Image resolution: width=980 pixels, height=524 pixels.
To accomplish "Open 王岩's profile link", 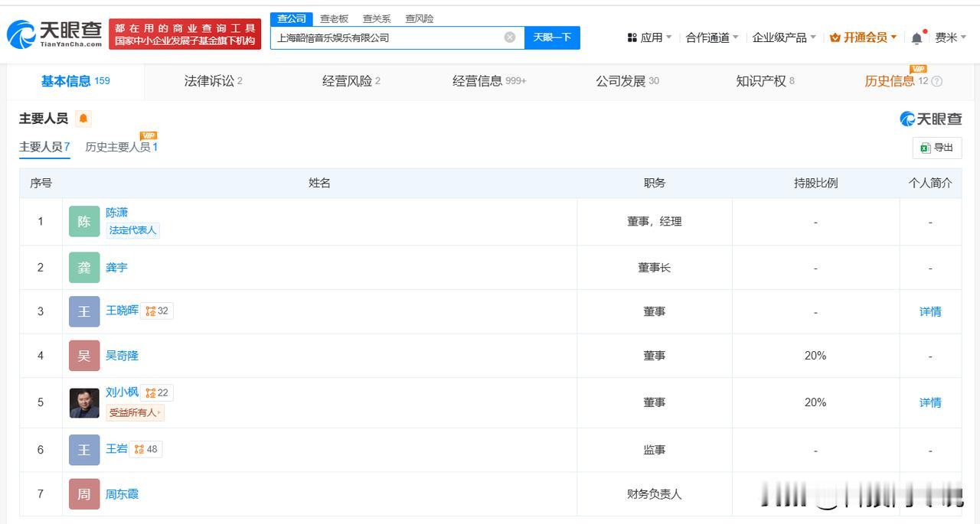I will coord(117,449).
